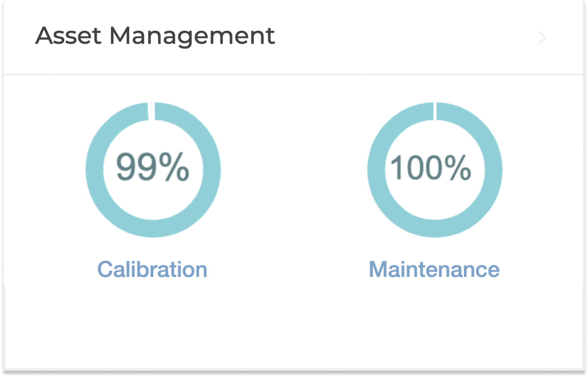Click the Asset Management title
Image resolution: width=588 pixels, height=377 pixels.
[155, 36]
